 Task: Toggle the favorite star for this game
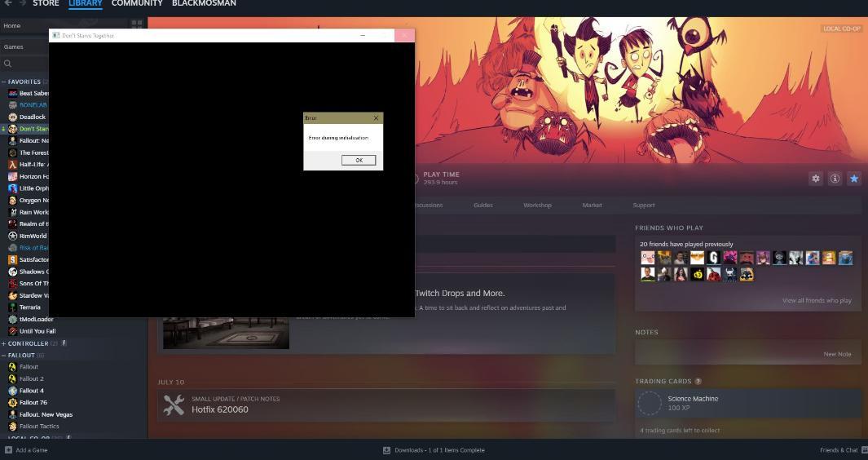point(854,179)
